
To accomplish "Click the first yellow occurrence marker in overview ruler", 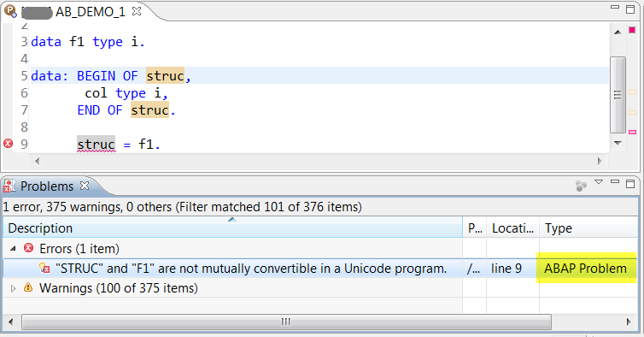I will pos(633,92).
